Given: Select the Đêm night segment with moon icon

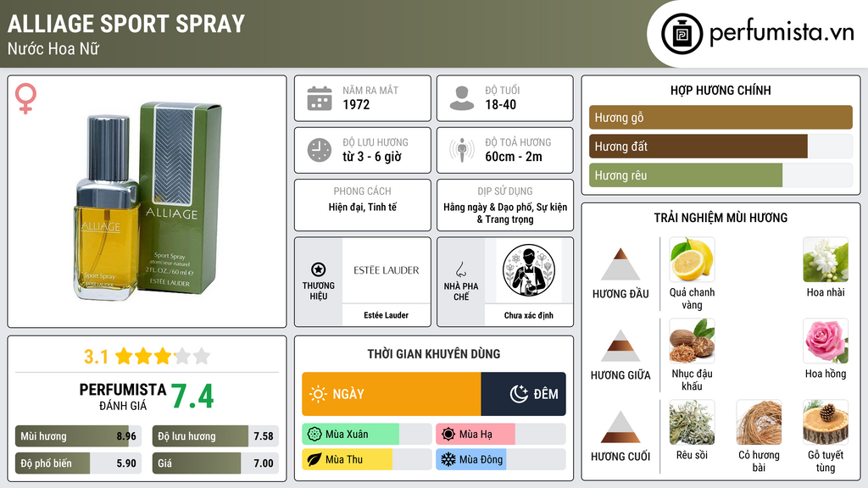Looking at the screenshot, I should pyautogui.click(x=524, y=394).
